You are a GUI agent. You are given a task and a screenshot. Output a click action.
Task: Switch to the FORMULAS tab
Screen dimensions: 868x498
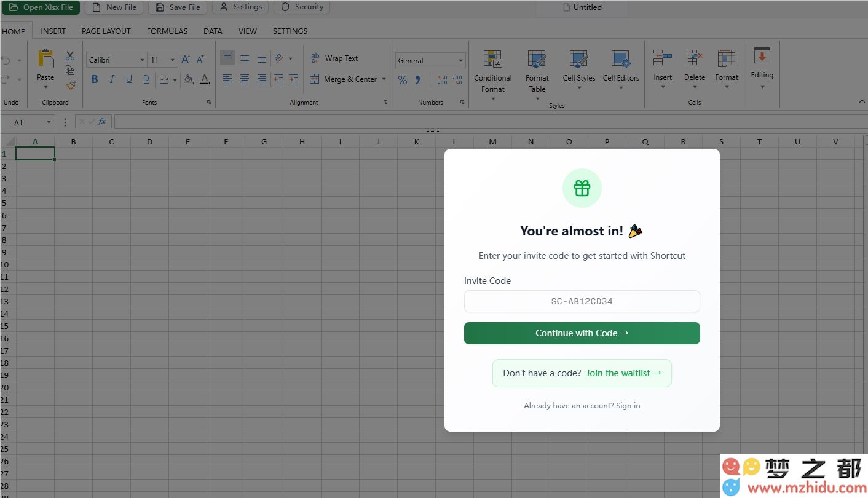[167, 31]
